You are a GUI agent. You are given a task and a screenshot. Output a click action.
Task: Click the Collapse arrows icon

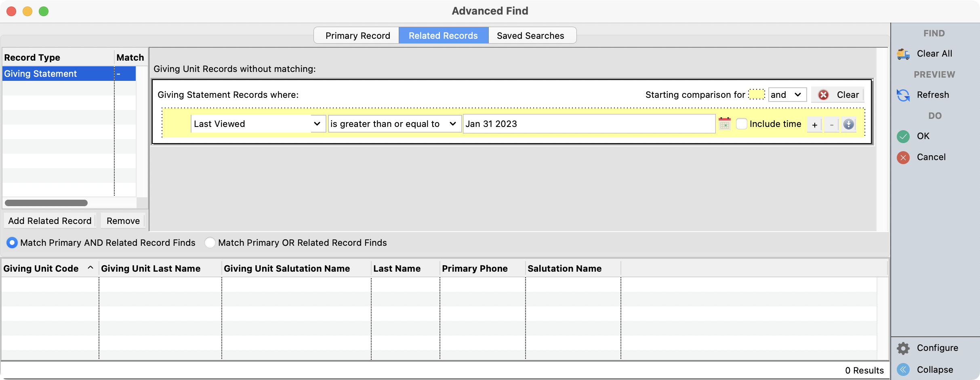[903, 369]
